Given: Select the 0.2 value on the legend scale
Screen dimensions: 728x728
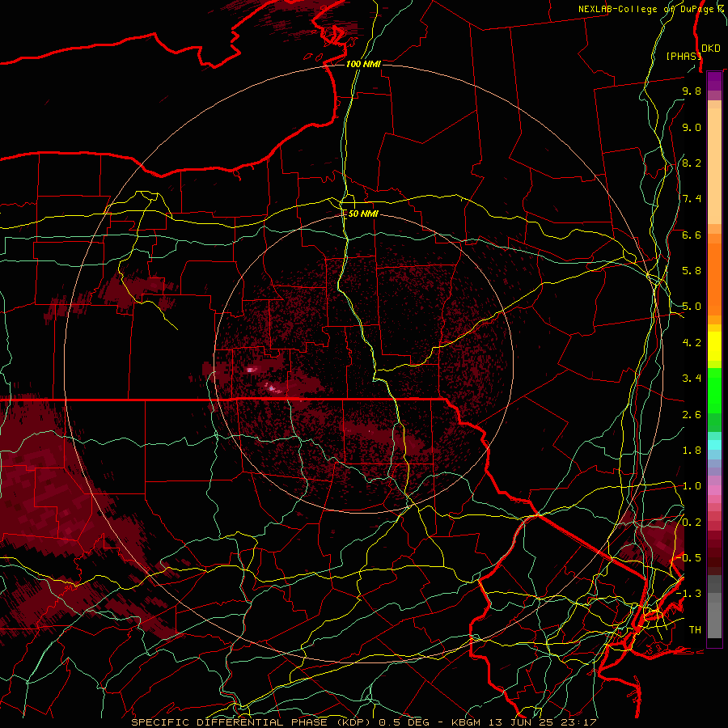Looking at the screenshot, I should click(692, 522).
